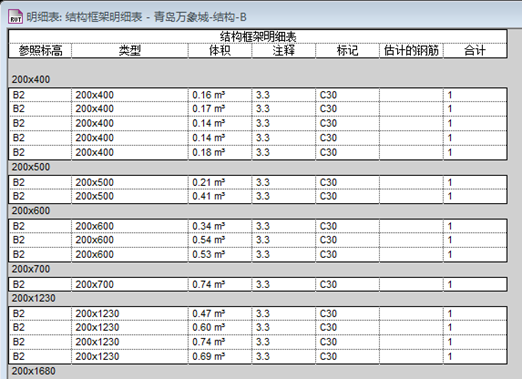522x379 pixels.
Task: Click the 200x700 type cell
Action: coord(130,284)
